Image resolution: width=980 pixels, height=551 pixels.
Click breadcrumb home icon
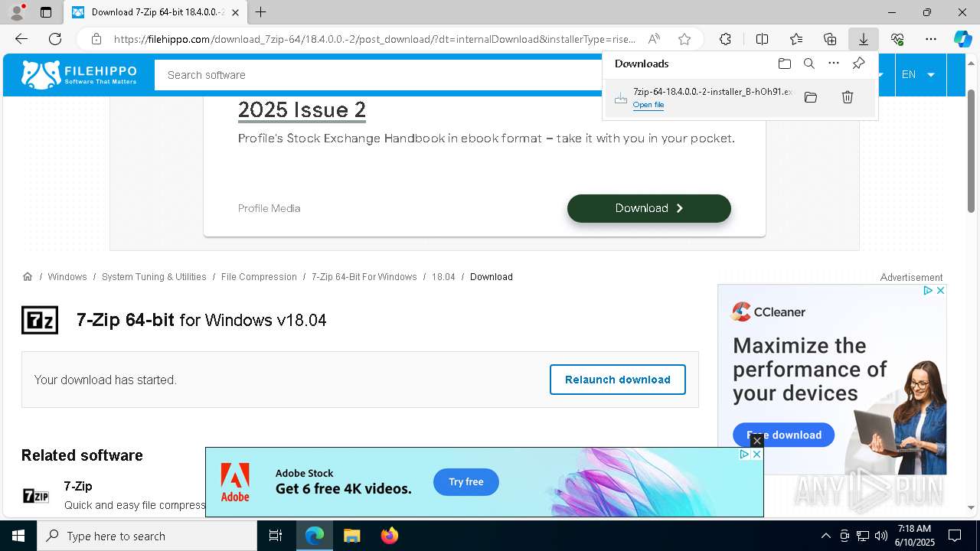[x=28, y=276]
